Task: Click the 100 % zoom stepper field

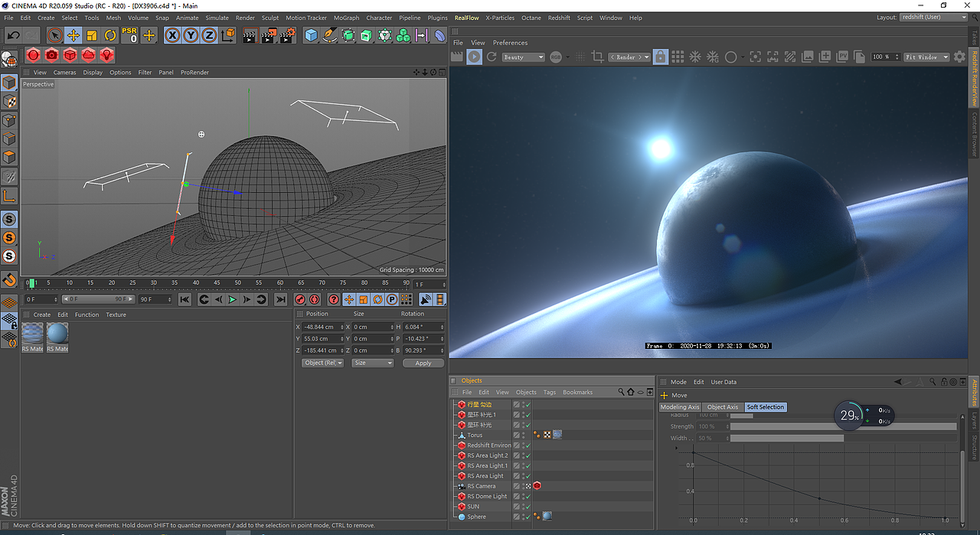Action: click(x=886, y=57)
